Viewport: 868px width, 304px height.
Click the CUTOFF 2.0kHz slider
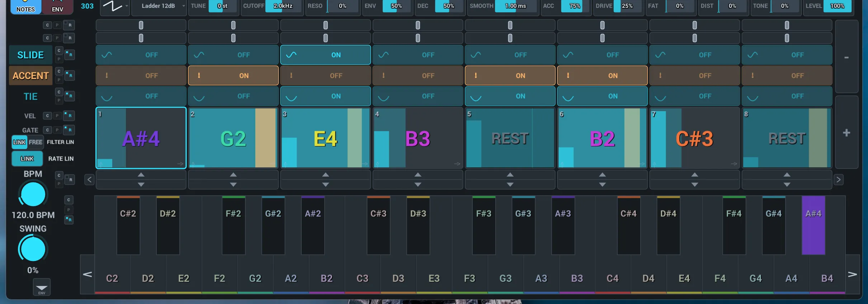click(x=283, y=6)
